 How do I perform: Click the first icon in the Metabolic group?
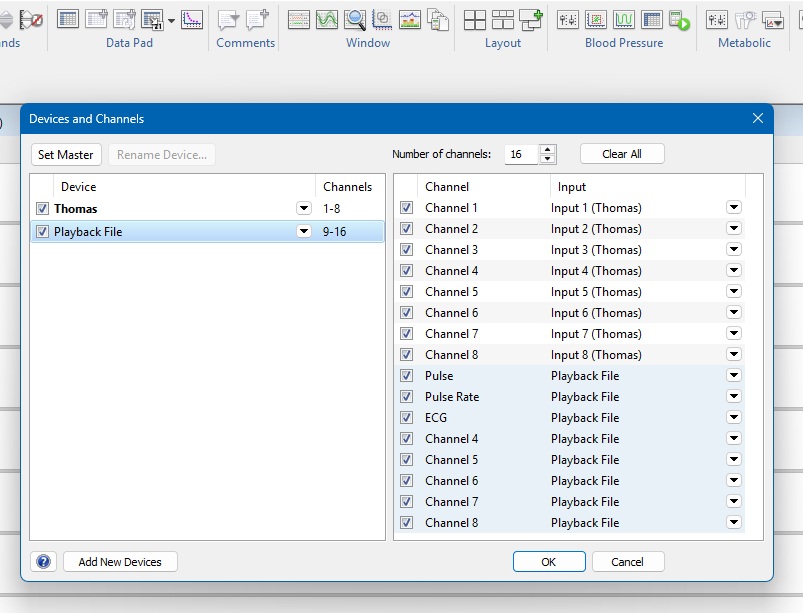[x=717, y=19]
